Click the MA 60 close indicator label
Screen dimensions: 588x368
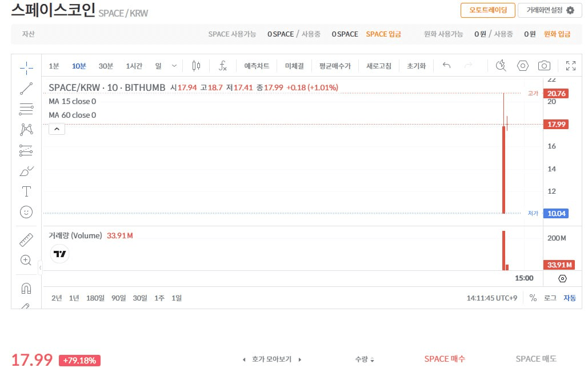coord(73,115)
